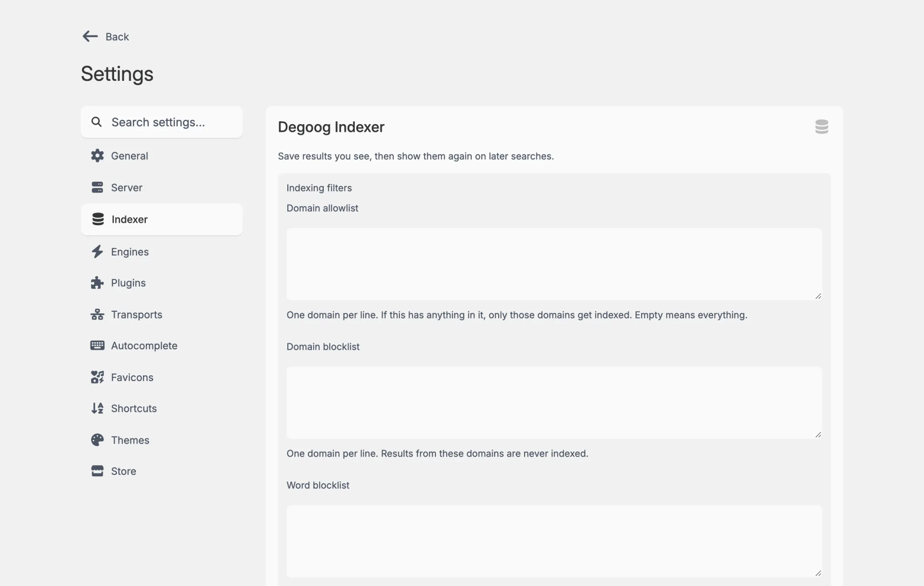The width and height of the screenshot is (924, 586).
Task: Click the Indexing filters label
Action: pyautogui.click(x=319, y=188)
